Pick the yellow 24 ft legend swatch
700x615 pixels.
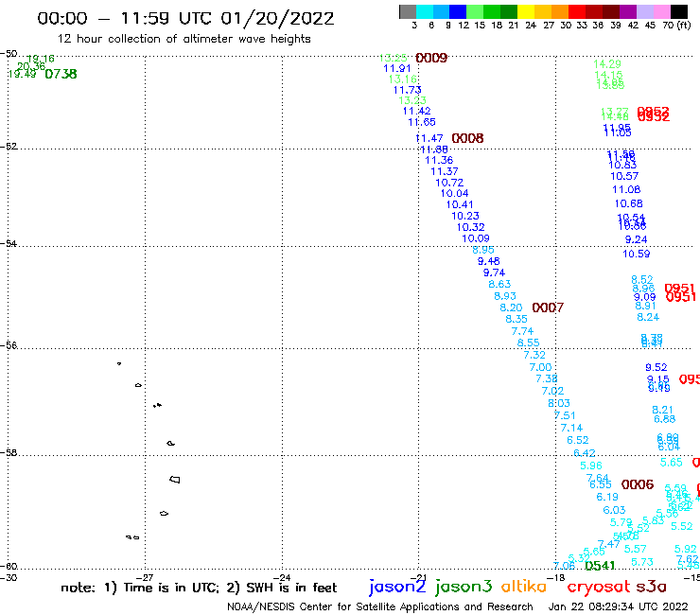tap(526, 11)
